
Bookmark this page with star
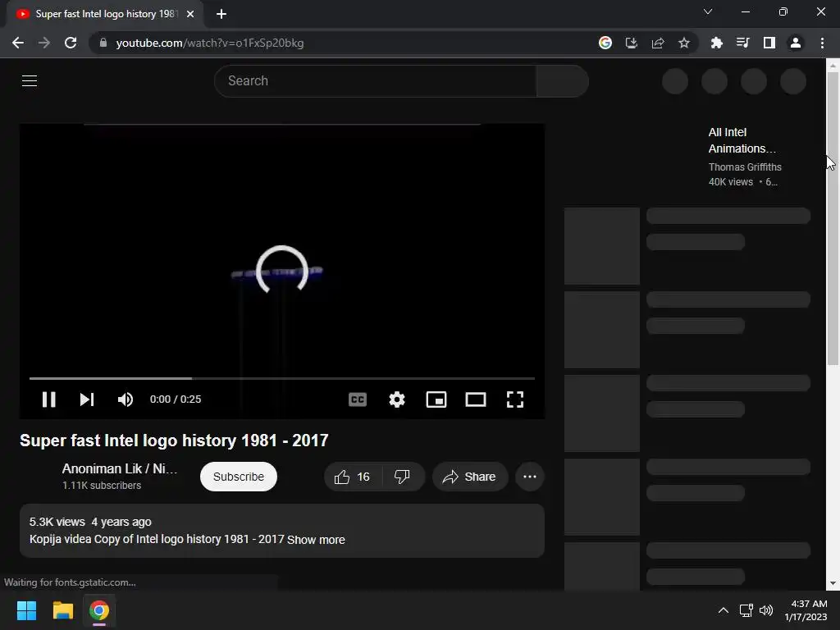coord(684,43)
